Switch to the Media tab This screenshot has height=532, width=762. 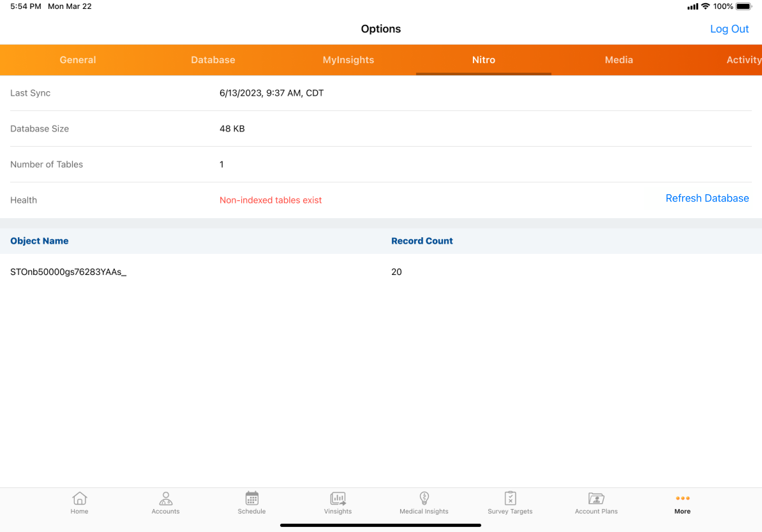click(619, 60)
